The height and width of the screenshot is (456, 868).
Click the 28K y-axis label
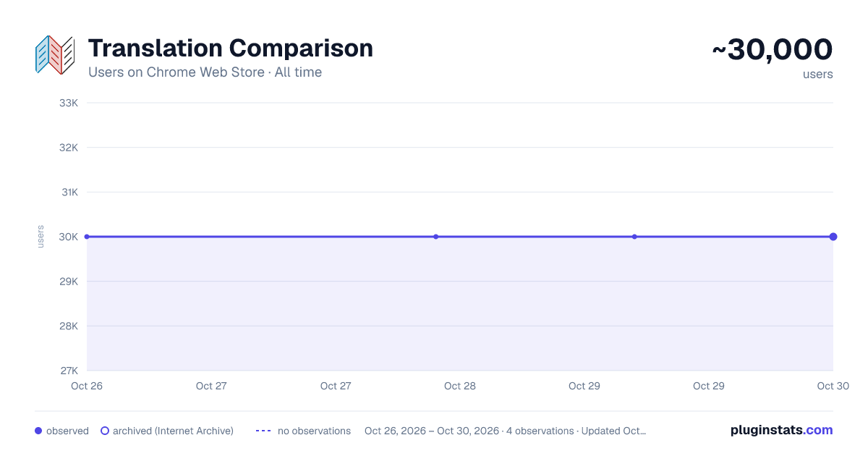tap(68, 326)
